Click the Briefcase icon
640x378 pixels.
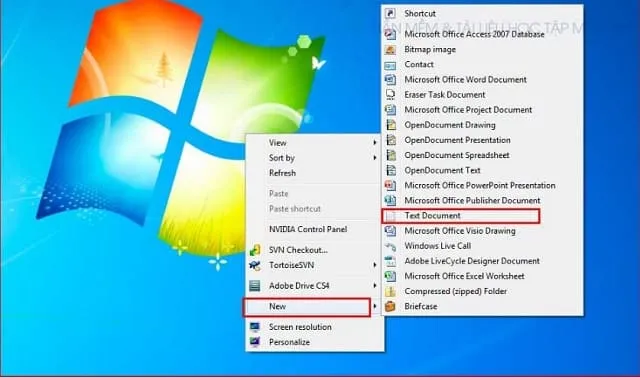(390, 307)
